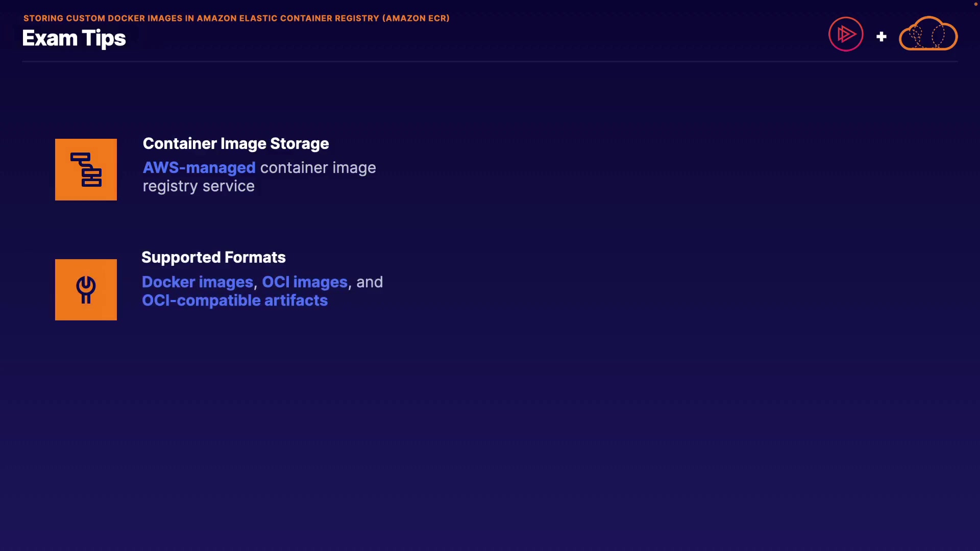Click the Pluralsight play logo icon
This screenshot has width=980, height=551.
[846, 34]
